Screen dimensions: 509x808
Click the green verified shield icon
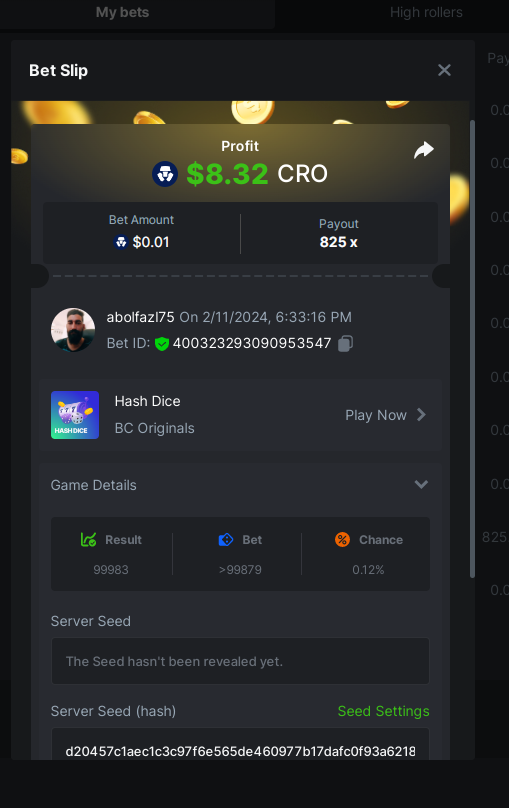162,344
